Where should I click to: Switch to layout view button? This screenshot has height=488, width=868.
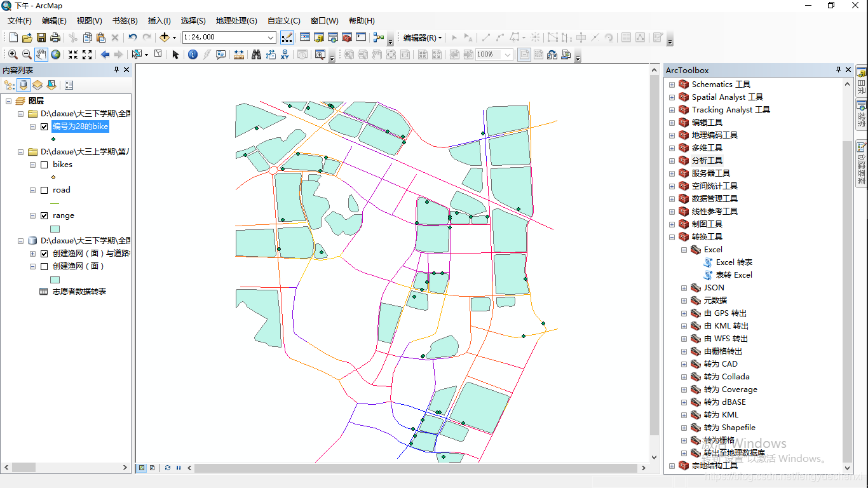pyautogui.click(x=153, y=468)
